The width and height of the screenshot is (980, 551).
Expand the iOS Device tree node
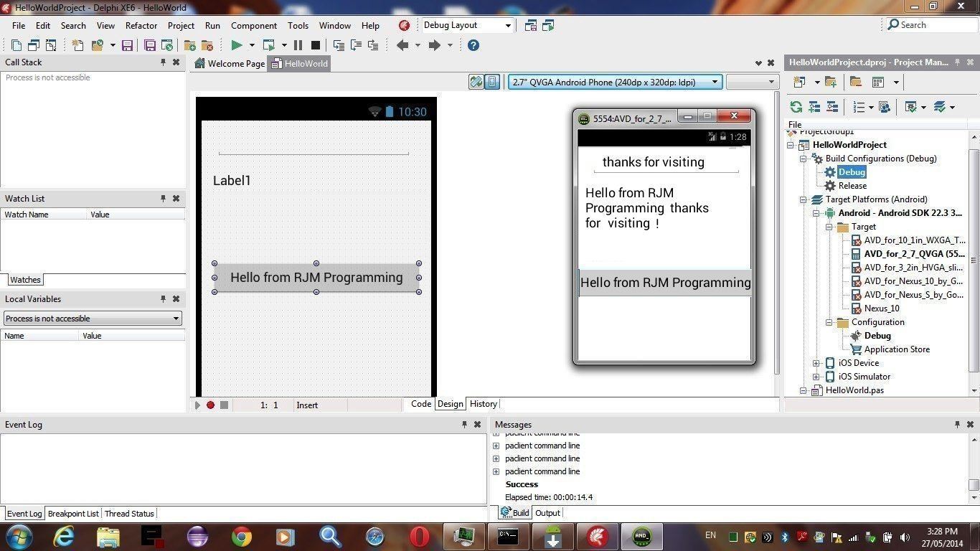[816, 363]
